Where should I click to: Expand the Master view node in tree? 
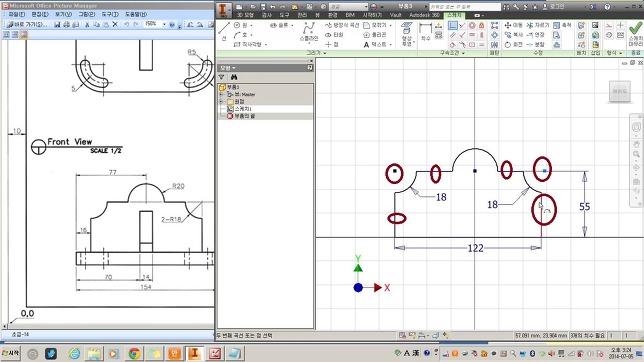point(221,95)
